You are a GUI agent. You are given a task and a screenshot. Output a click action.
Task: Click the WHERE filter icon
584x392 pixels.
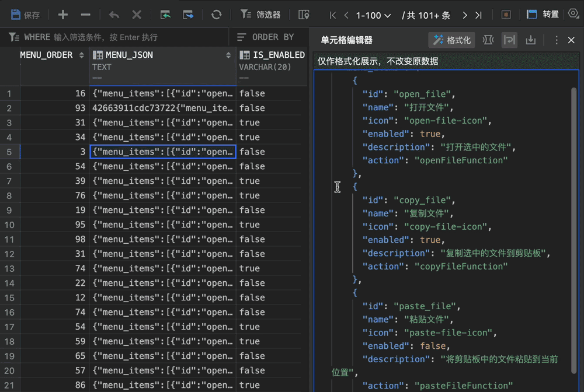(x=14, y=37)
